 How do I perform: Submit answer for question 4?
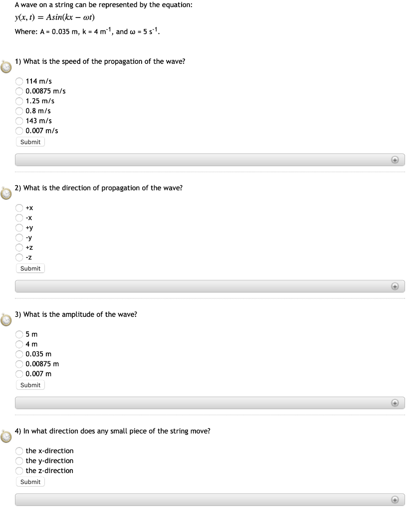tap(30, 482)
